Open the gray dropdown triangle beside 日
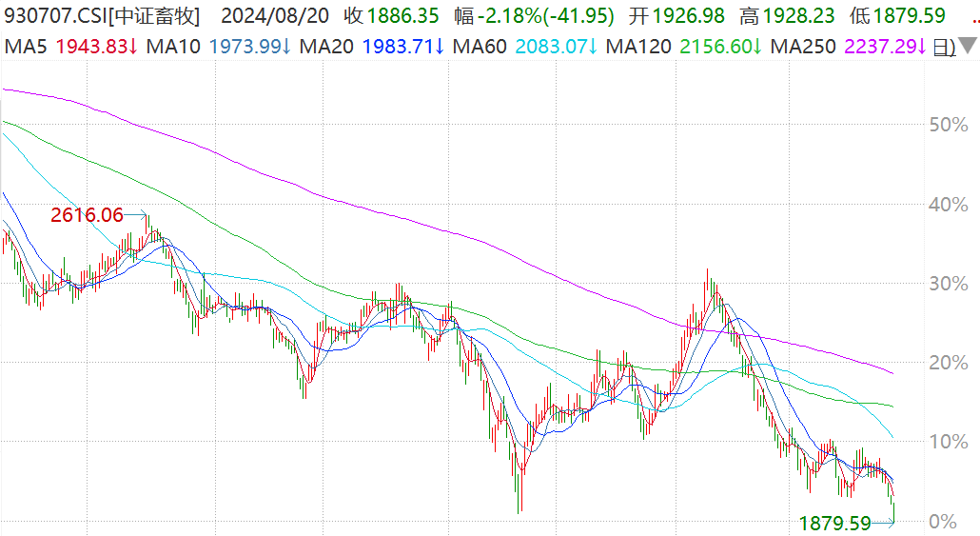The height and width of the screenshot is (536, 980). (x=967, y=46)
